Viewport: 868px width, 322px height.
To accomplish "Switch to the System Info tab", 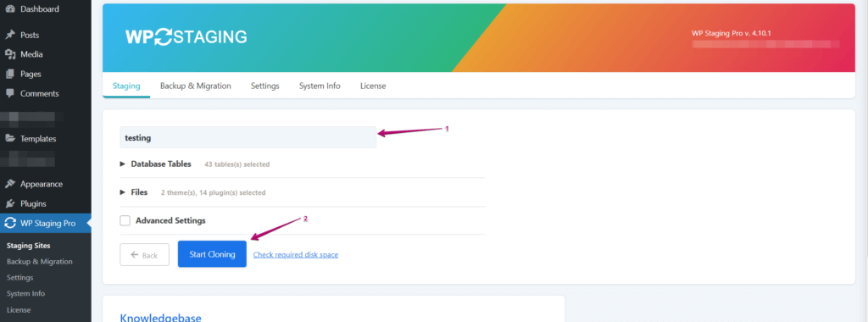I will click(x=320, y=86).
